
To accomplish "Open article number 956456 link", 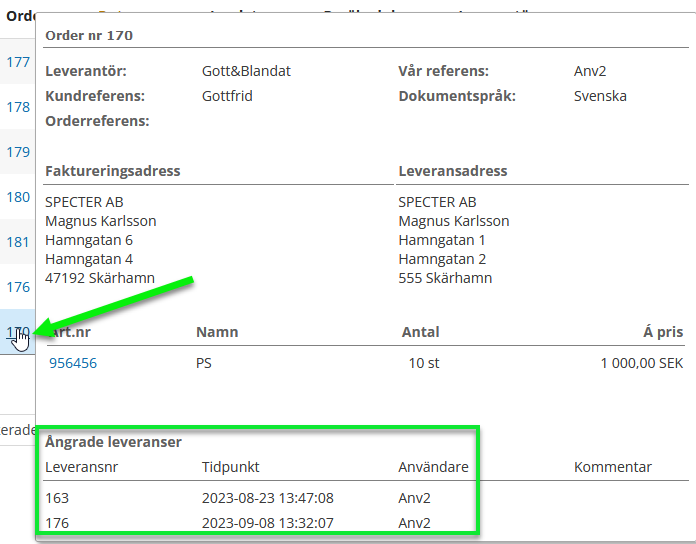I will (73, 363).
